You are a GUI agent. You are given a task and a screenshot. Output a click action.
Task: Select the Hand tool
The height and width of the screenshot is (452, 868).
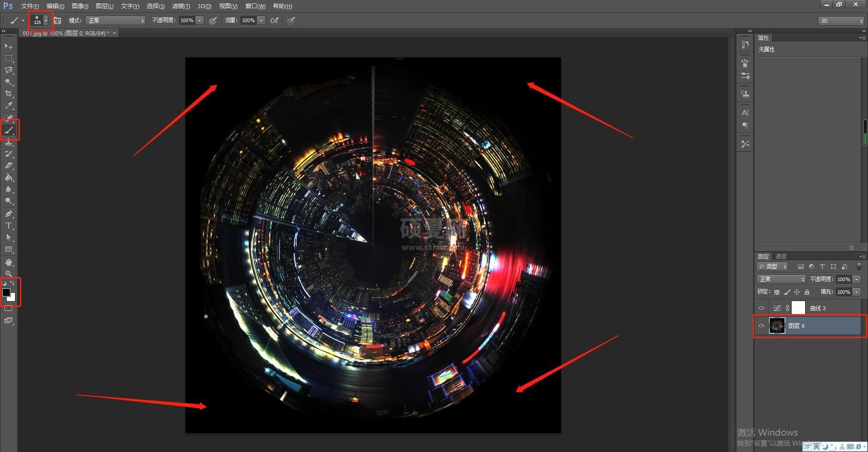(x=9, y=262)
